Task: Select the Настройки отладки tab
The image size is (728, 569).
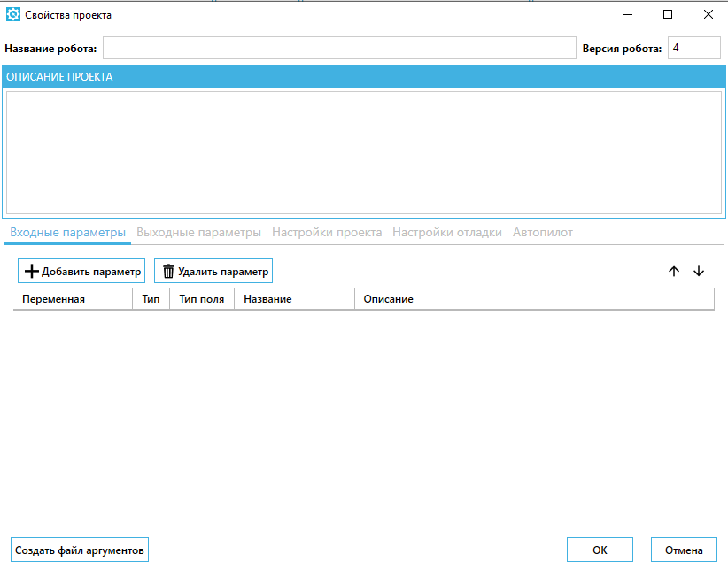Action: coord(447,233)
